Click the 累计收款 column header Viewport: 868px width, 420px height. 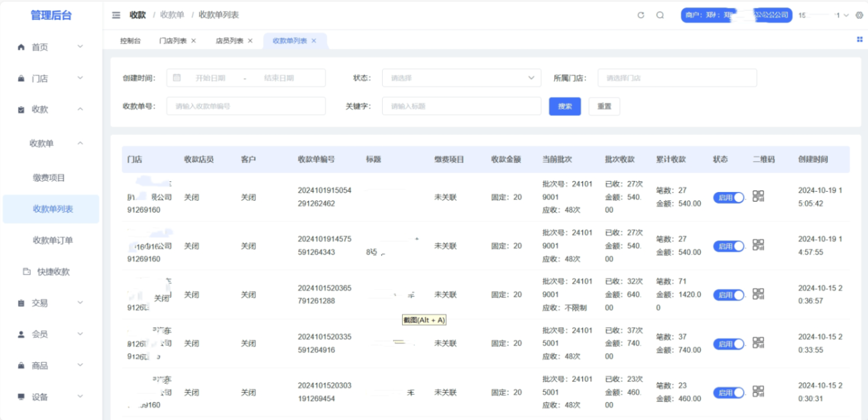(671, 159)
